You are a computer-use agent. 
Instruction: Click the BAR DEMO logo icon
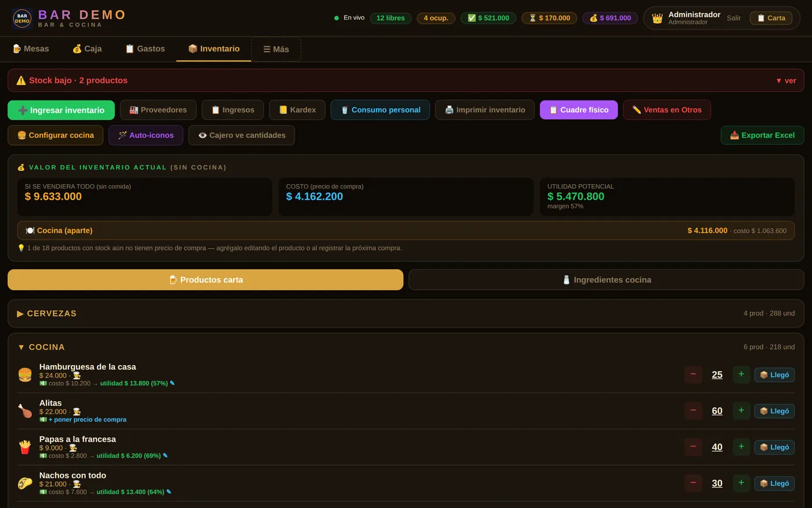point(22,19)
